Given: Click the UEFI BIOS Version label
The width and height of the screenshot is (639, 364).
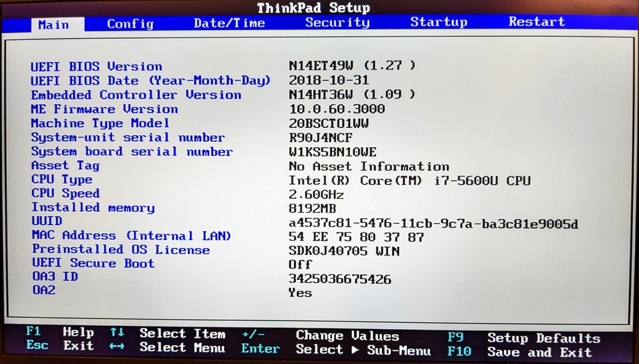Looking at the screenshot, I should coord(97,66).
